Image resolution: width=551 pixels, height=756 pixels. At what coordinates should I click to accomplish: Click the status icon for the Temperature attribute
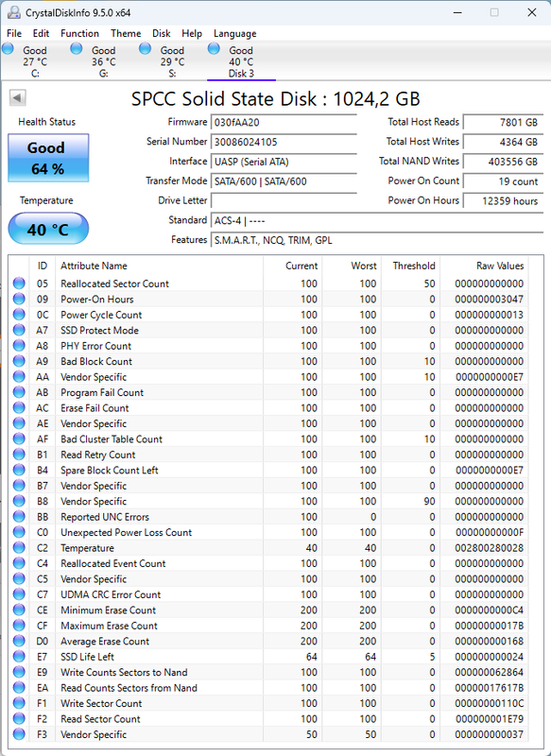pyautogui.click(x=19, y=548)
